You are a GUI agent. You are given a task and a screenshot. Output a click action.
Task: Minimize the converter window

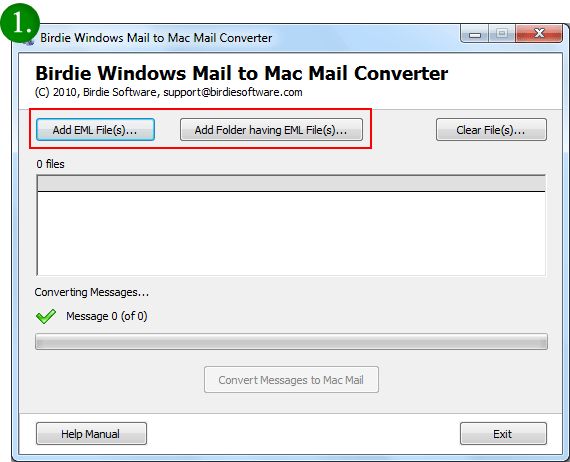[x=474, y=34]
